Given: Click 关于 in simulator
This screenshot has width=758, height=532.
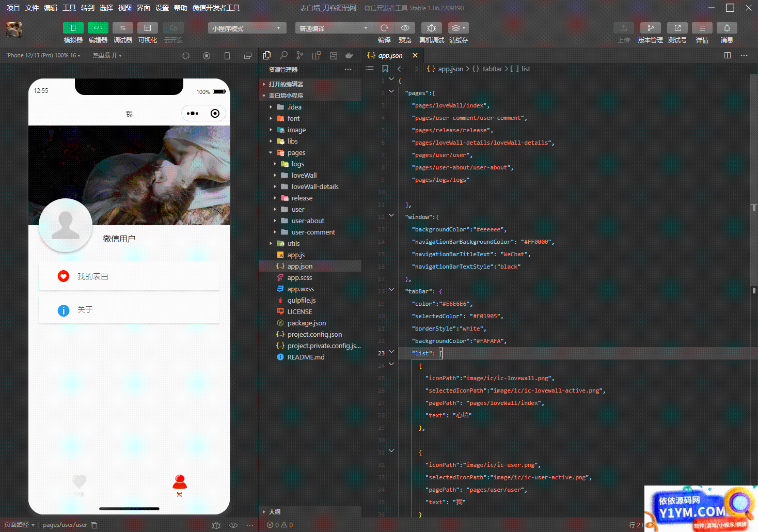Looking at the screenshot, I should point(129,310).
